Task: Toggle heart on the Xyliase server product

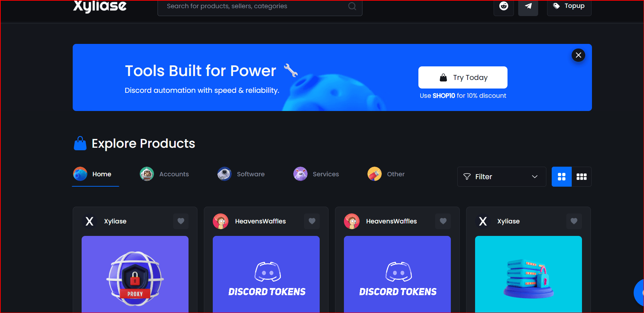Action: click(574, 221)
